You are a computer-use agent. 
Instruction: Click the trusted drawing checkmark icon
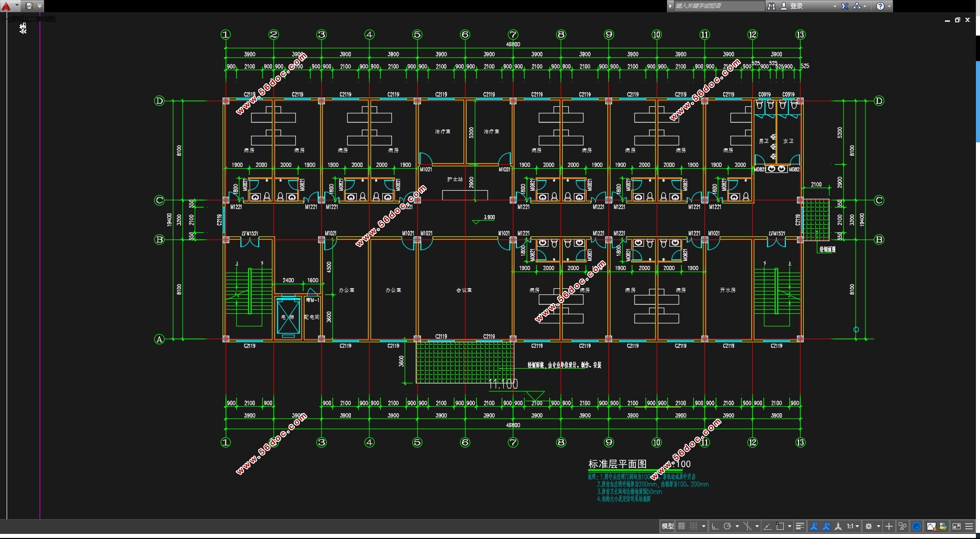(x=943, y=526)
